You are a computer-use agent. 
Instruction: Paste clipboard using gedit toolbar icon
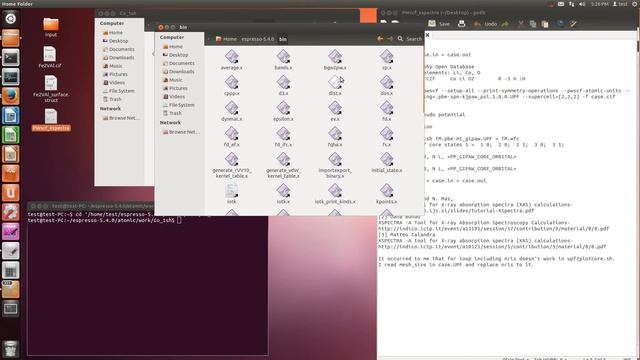click(545, 24)
